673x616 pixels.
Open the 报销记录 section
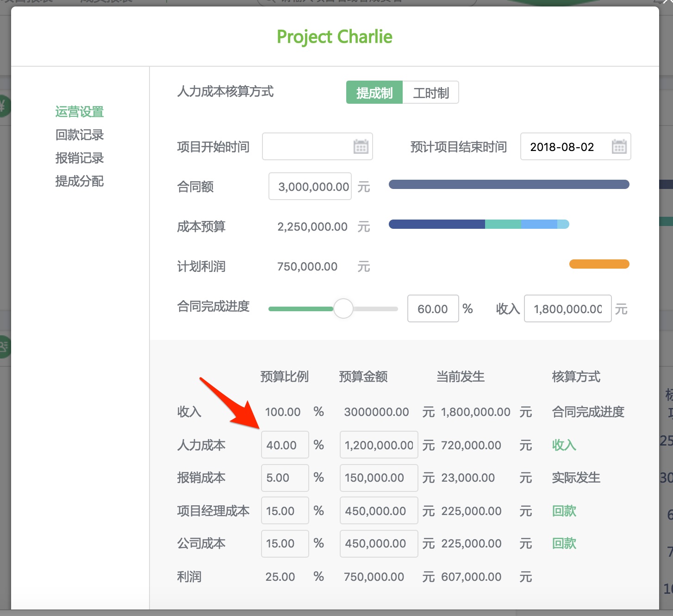pos(79,158)
